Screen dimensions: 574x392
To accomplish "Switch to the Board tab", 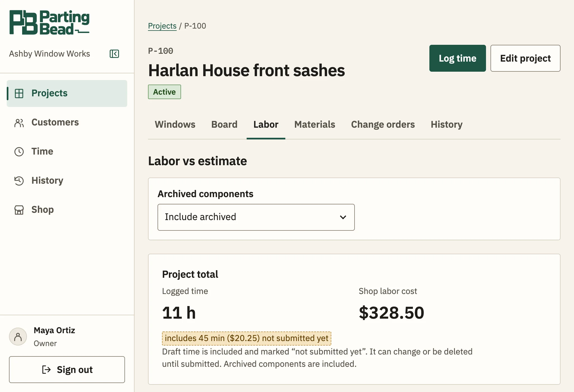I will tap(224, 125).
